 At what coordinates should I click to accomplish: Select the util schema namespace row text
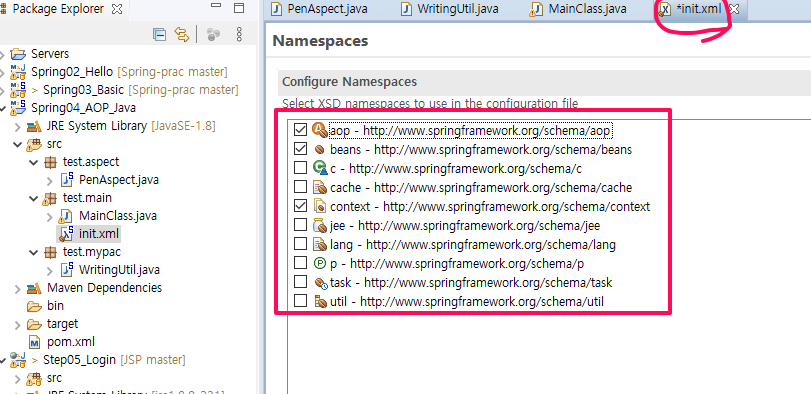467,301
